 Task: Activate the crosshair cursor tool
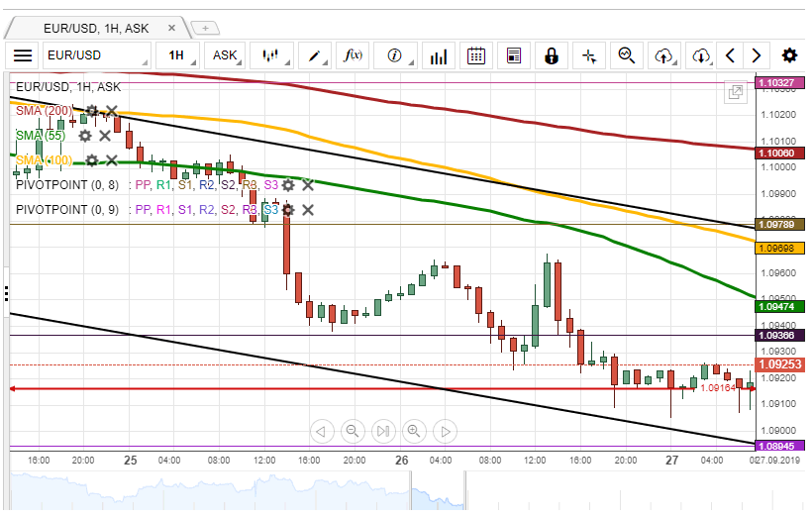(x=589, y=55)
